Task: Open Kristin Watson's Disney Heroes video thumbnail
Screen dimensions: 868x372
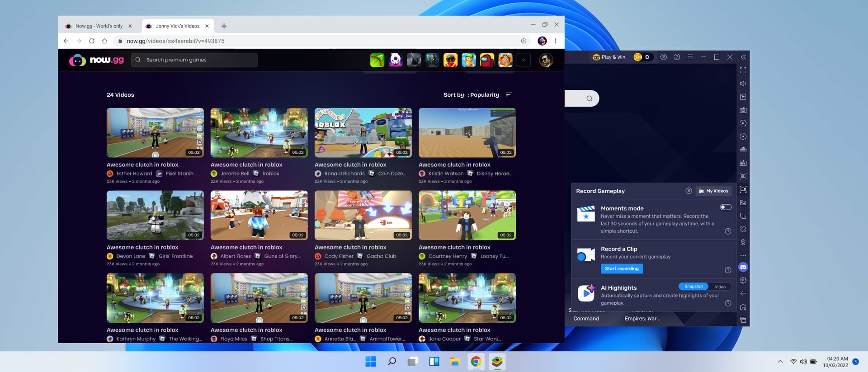Action: tap(467, 133)
